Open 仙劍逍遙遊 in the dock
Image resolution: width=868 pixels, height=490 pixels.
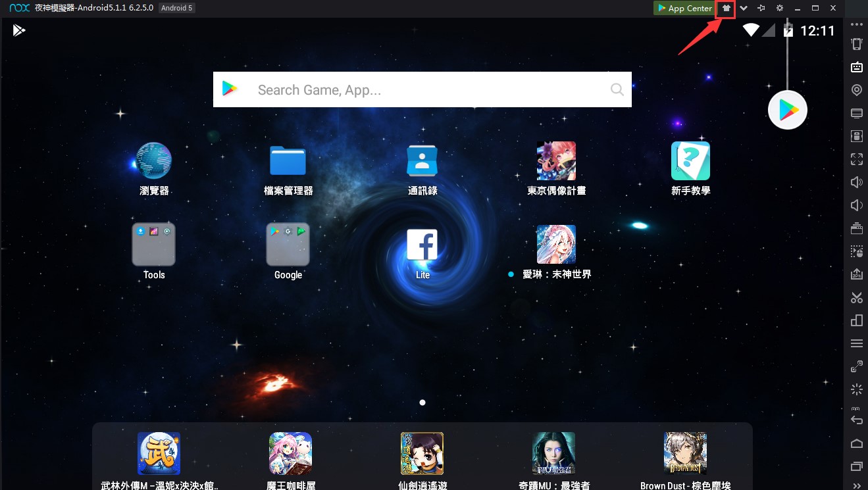tap(422, 460)
